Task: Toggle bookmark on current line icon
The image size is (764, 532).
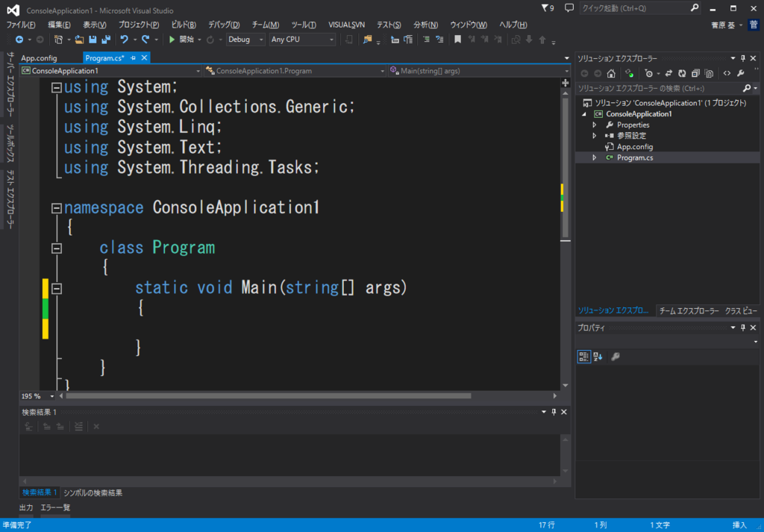Action: (457, 40)
